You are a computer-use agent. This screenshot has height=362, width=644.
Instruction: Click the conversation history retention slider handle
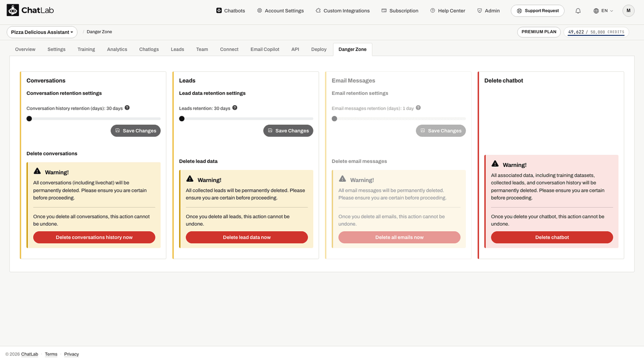(29, 119)
